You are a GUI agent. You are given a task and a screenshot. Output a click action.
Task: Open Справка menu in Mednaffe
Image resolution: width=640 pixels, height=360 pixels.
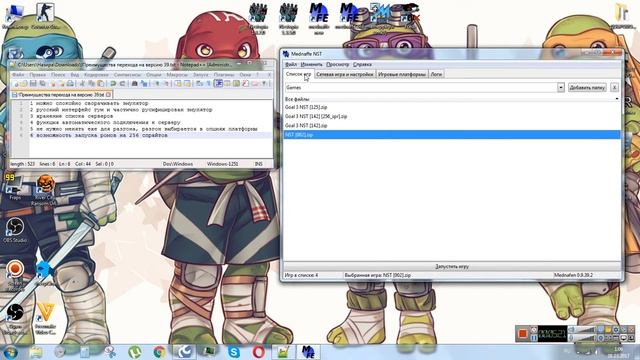point(362,64)
